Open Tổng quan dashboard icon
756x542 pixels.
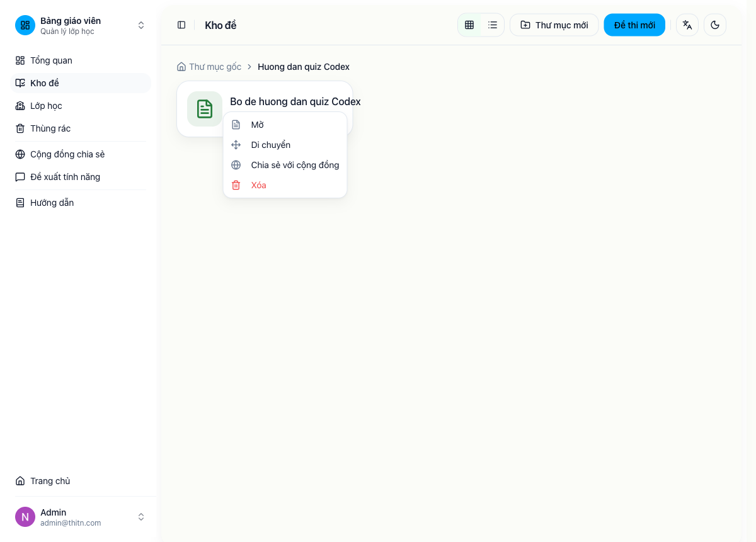20,60
